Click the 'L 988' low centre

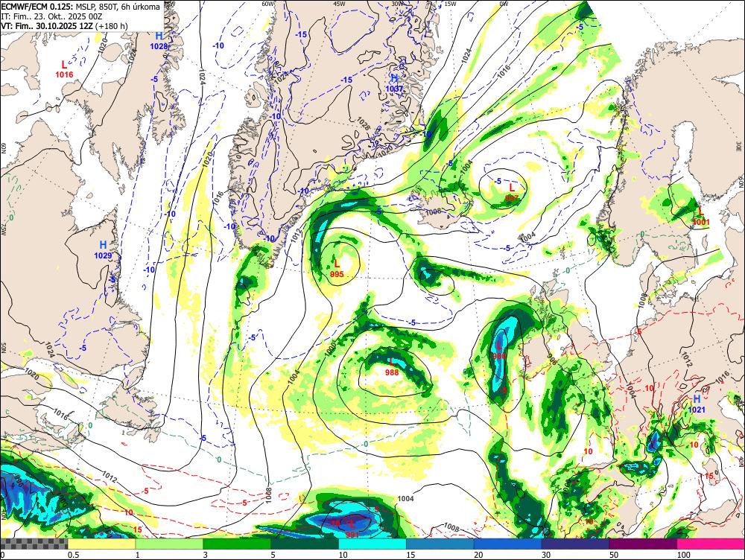392,368
